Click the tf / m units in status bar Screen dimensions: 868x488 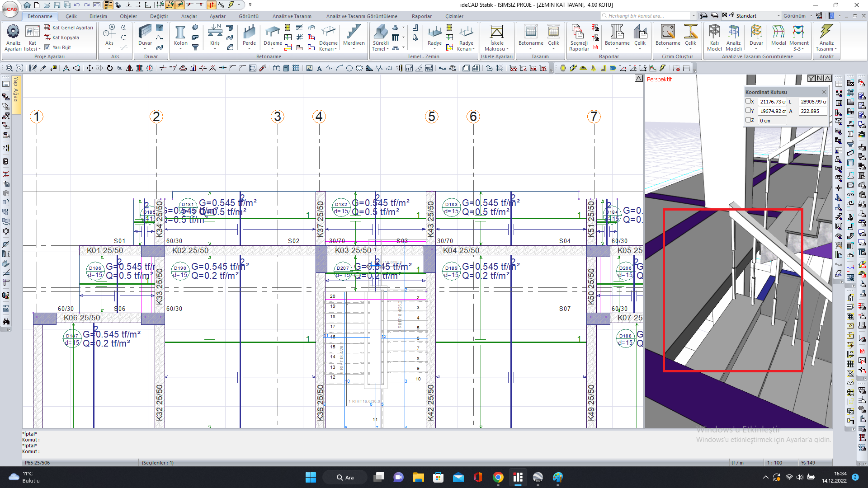(737, 463)
